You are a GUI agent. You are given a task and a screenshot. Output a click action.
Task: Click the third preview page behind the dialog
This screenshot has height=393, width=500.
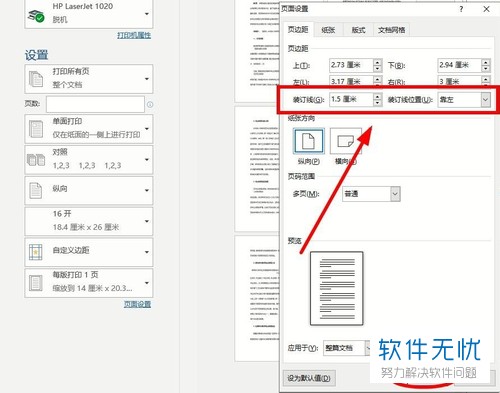coord(257,299)
